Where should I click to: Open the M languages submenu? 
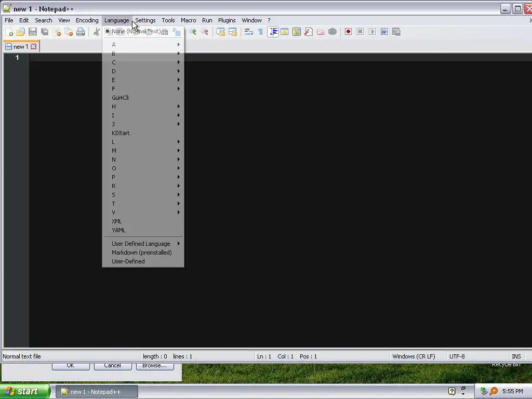coord(143,151)
